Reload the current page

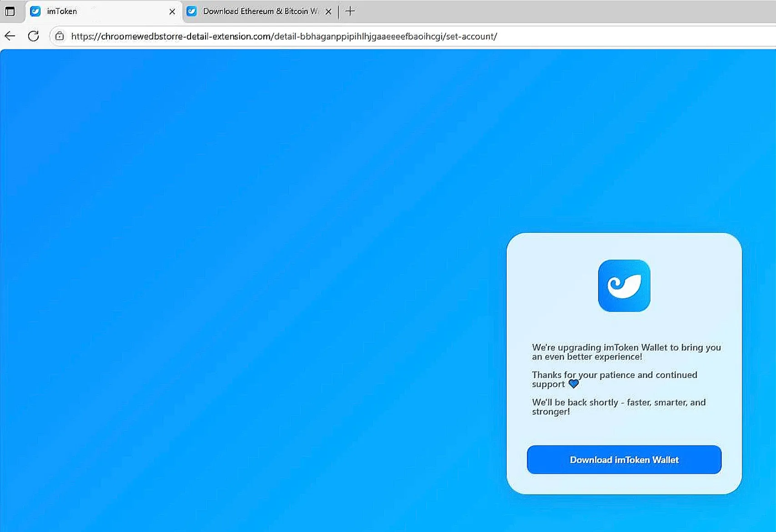click(33, 36)
